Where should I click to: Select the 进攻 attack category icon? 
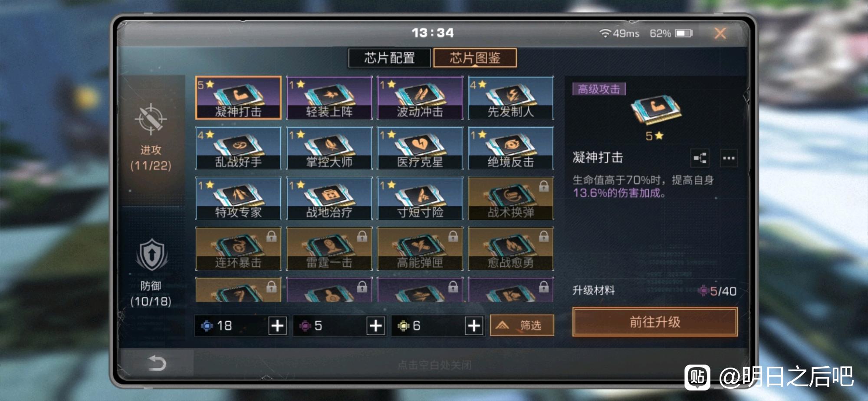[x=151, y=119]
